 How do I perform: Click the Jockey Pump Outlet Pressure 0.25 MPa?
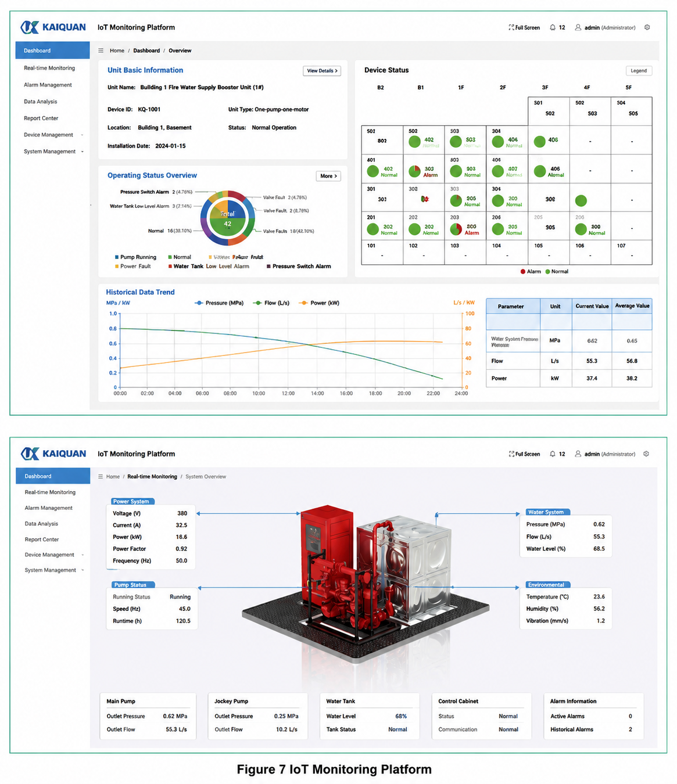click(x=286, y=717)
